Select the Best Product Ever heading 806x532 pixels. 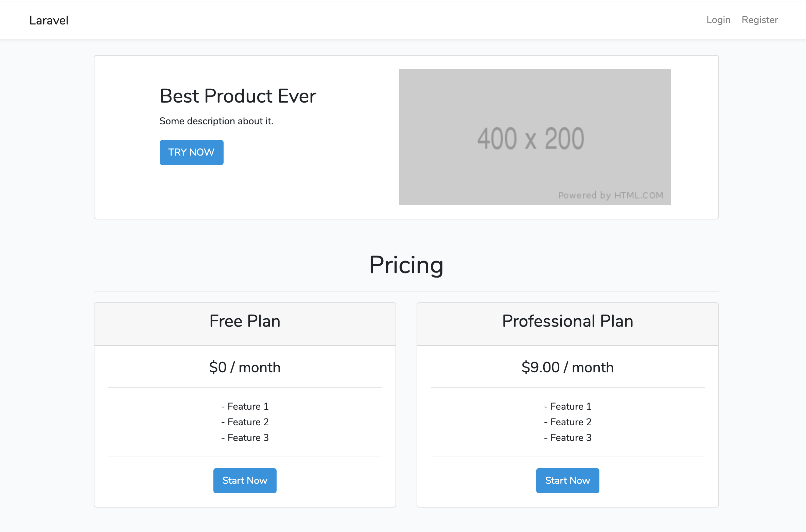[238, 96]
